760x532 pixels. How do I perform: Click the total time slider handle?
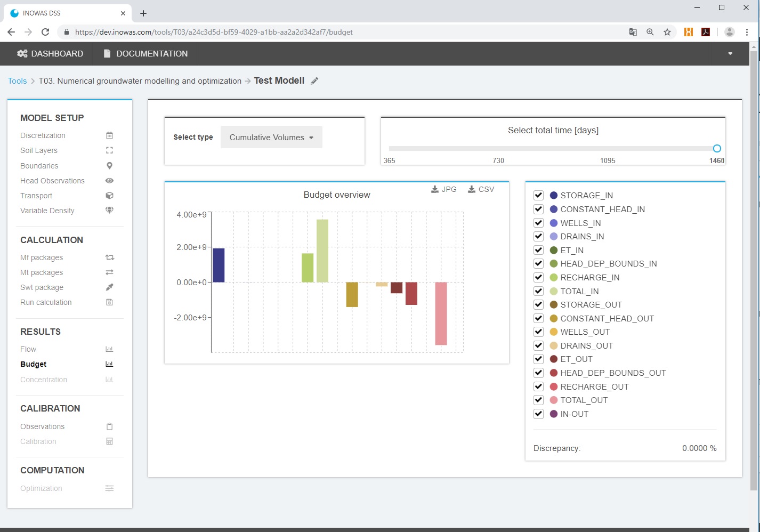click(x=717, y=148)
